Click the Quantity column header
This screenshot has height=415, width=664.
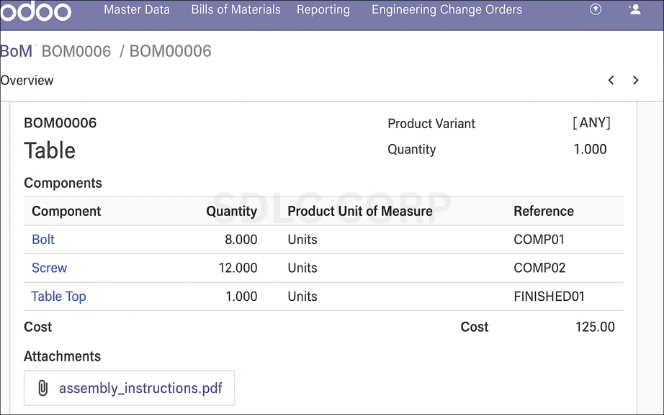click(232, 211)
